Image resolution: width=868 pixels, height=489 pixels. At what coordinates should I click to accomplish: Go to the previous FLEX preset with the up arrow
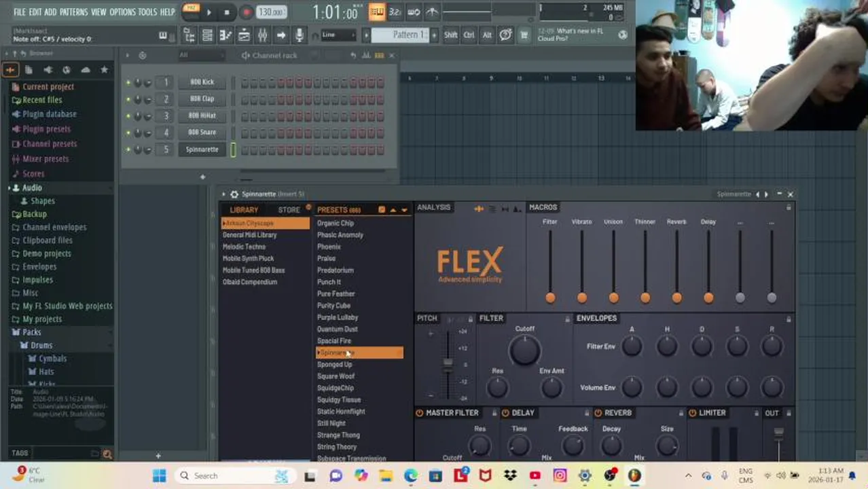point(393,210)
